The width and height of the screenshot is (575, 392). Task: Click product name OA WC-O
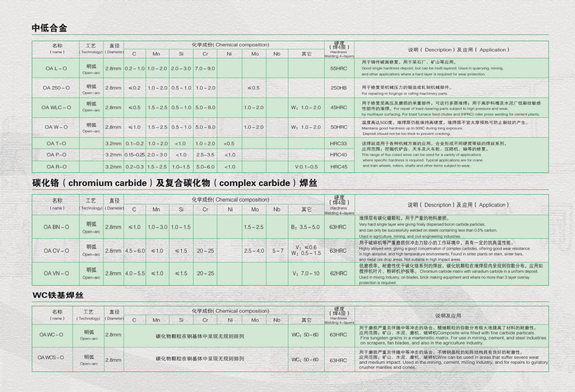51,335
